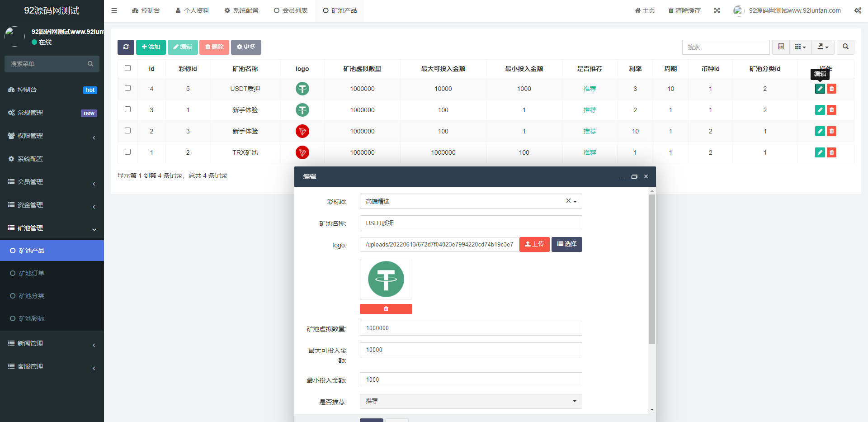Screen dimensions: 868x422
Task: Tick the checkbox for USDT质押 row
Action: coord(127,88)
